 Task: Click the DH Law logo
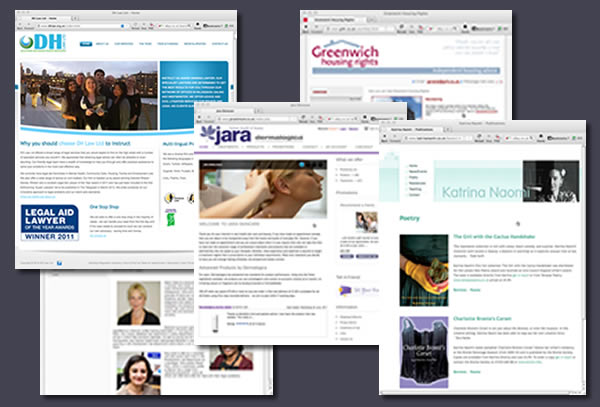[x=43, y=42]
